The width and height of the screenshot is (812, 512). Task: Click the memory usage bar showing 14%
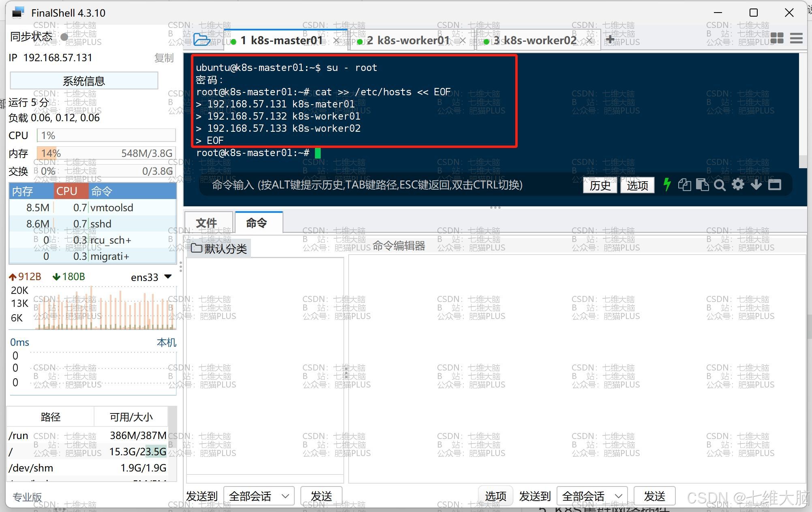pyautogui.click(x=106, y=153)
